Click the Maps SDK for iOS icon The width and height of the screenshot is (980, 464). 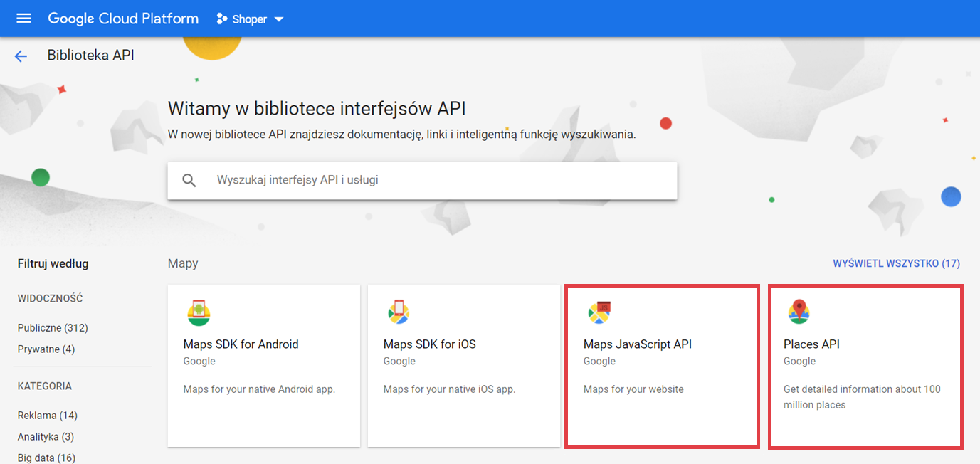point(399,312)
